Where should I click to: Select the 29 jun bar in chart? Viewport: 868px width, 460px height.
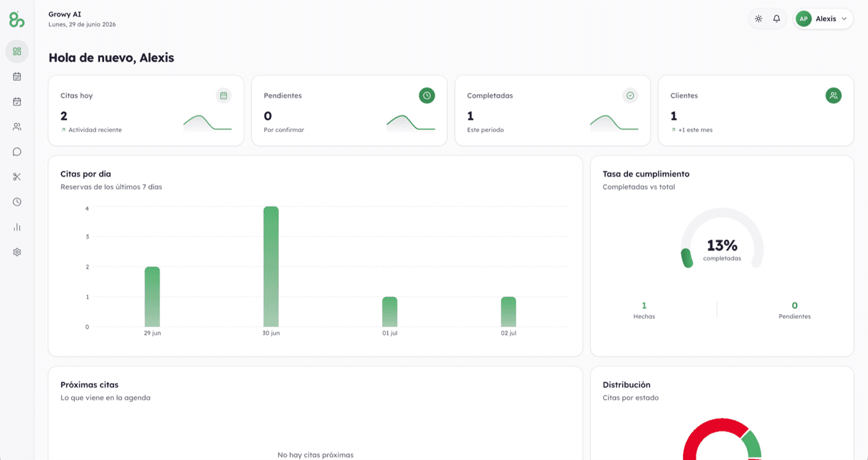(x=152, y=296)
